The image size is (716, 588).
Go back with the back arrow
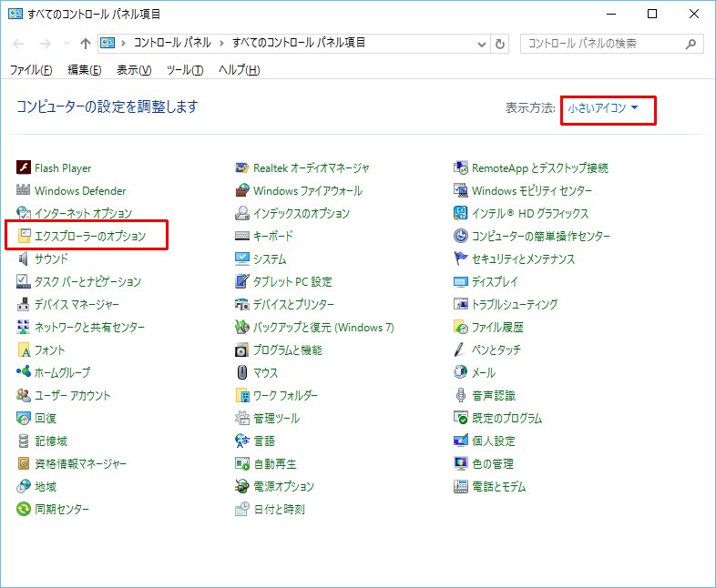tap(19, 44)
